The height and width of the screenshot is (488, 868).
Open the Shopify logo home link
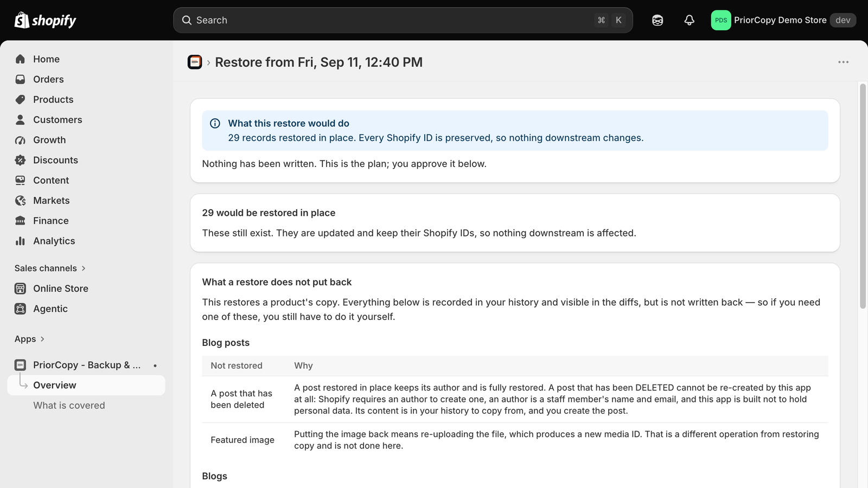click(x=45, y=20)
